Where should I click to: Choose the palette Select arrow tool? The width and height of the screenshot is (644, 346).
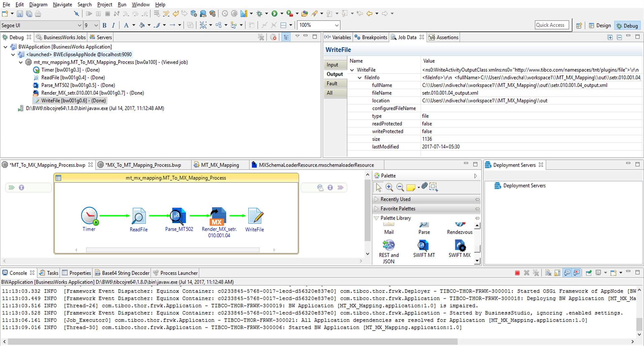tap(379, 187)
